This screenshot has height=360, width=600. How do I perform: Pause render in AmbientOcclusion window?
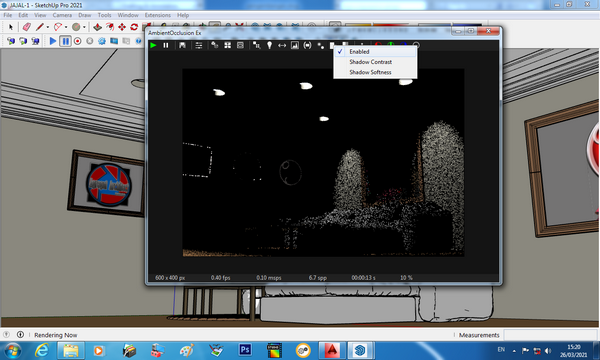pos(166,46)
